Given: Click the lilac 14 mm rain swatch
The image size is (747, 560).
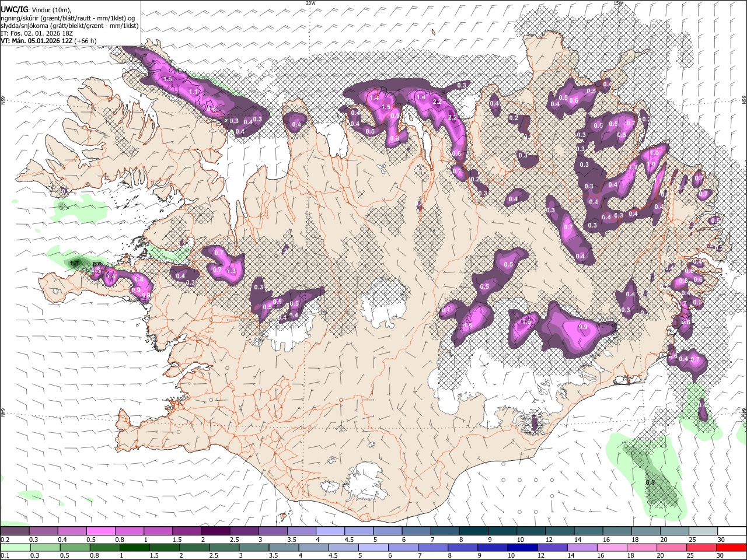Looking at the screenshot, I should tap(582, 548).
